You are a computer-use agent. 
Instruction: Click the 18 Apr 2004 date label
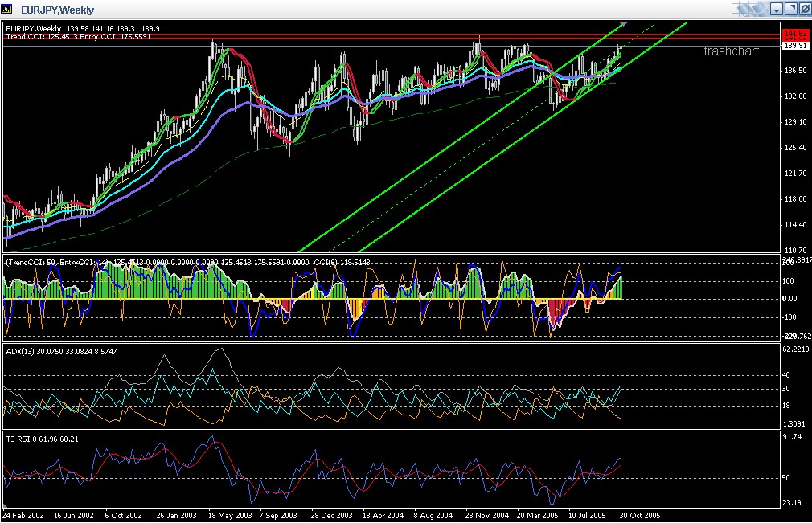point(383,516)
